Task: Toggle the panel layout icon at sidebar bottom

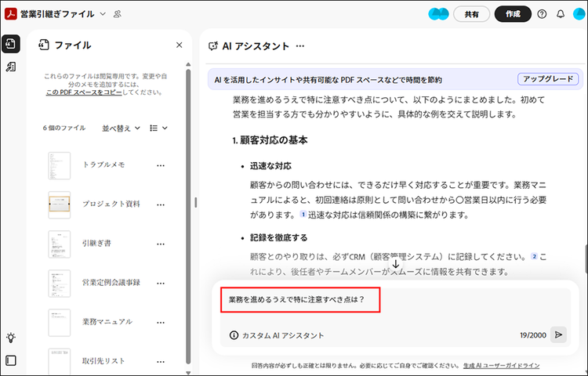Action: pyautogui.click(x=11, y=360)
